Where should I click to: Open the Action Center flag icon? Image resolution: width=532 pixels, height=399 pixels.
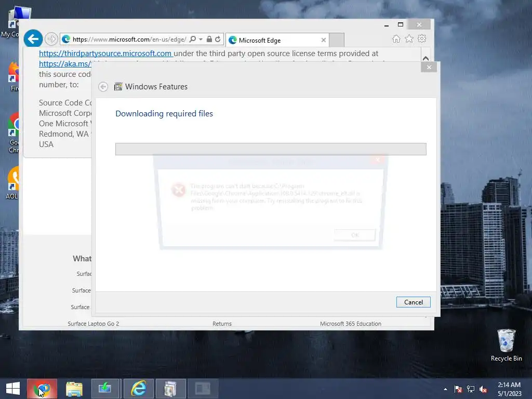coord(458,389)
